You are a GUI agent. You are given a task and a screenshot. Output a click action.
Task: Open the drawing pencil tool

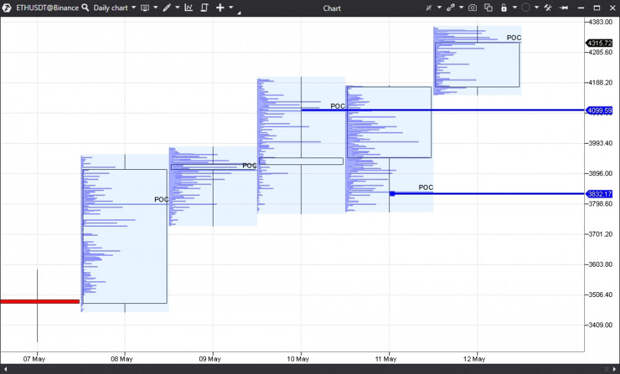[167, 8]
